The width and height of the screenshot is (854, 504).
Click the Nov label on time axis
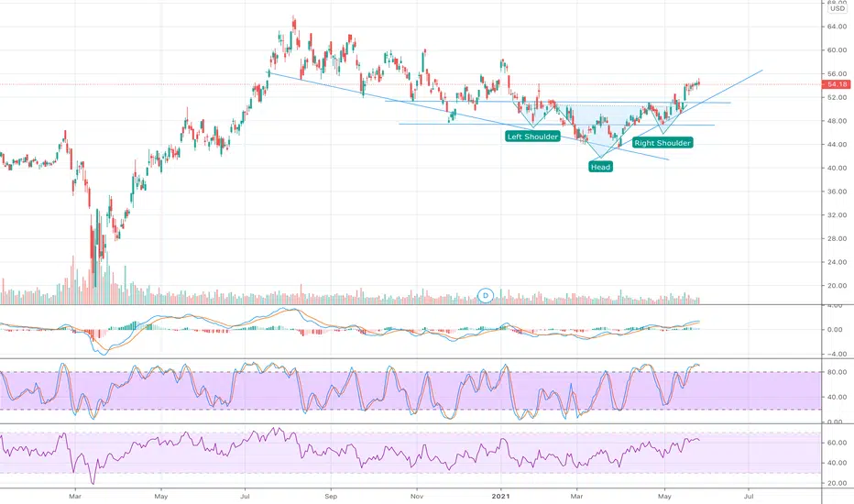click(417, 497)
